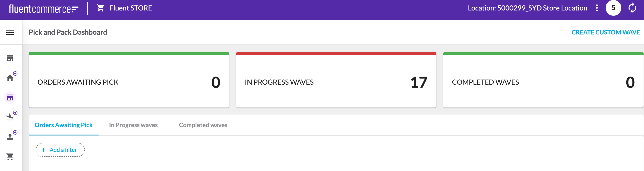
Task: Click the red status bar on In Progress Waves
Action: pyautogui.click(x=336, y=53)
